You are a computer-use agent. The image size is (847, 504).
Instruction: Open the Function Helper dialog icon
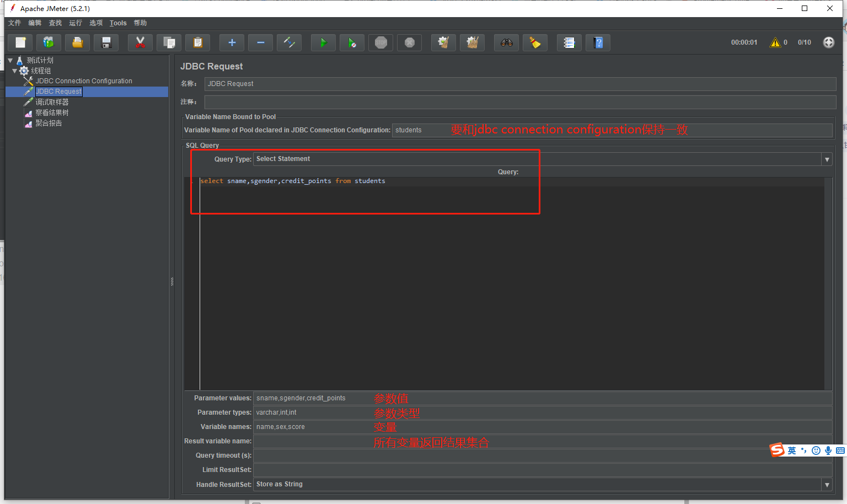point(570,42)
